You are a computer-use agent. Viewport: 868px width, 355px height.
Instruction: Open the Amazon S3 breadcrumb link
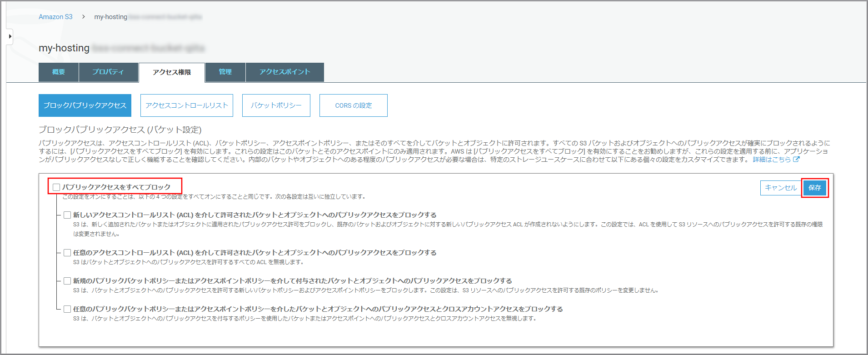tap(55, 17)
